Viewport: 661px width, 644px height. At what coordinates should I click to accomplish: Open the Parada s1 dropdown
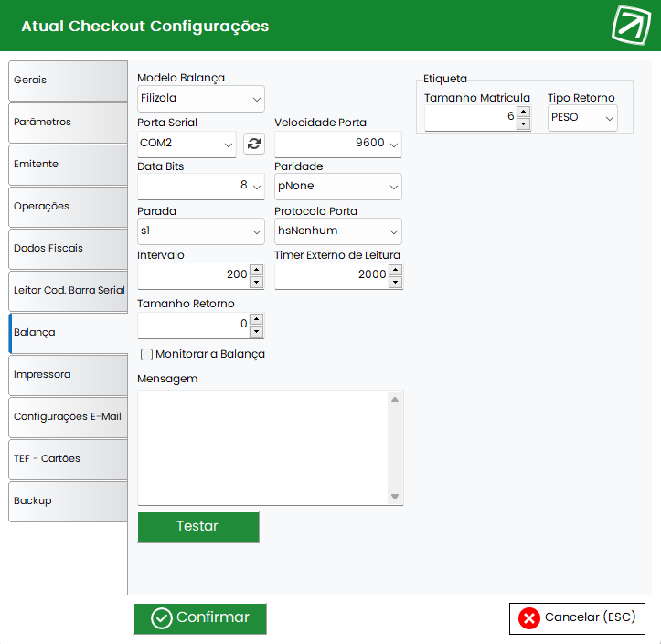pos(201,231)
